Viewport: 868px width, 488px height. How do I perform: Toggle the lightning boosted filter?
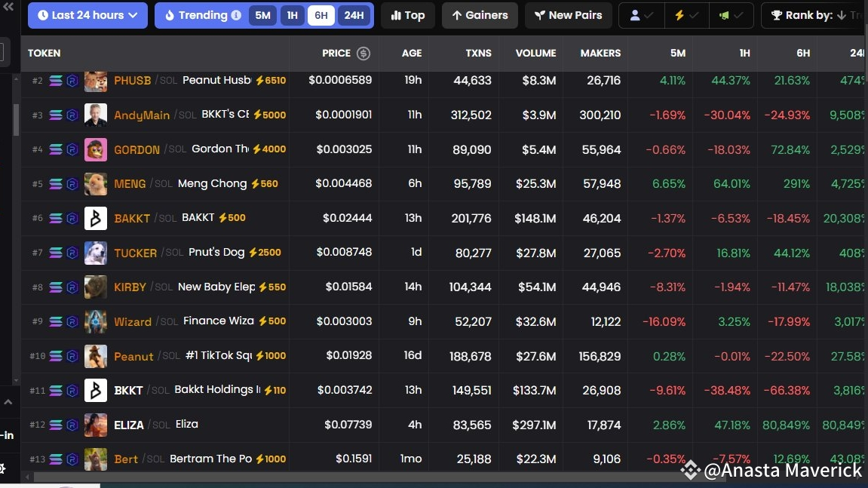coord(686,15)
